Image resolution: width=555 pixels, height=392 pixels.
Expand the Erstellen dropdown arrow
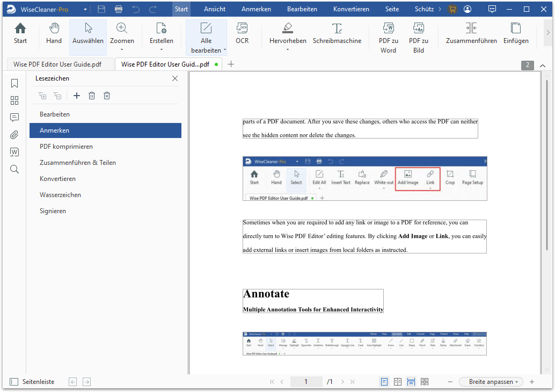[x=162, y=49]
